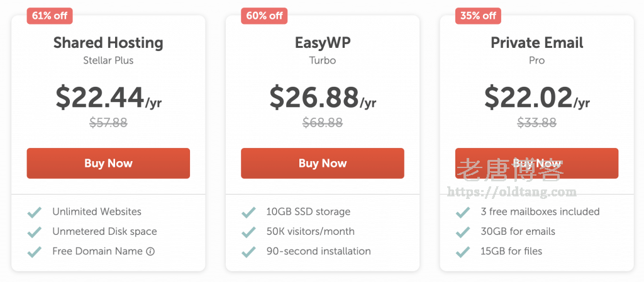Screen dimensions: 644x282
Task: Click the checkmark next to Unmetered Disk space
Action: (35, 232)
